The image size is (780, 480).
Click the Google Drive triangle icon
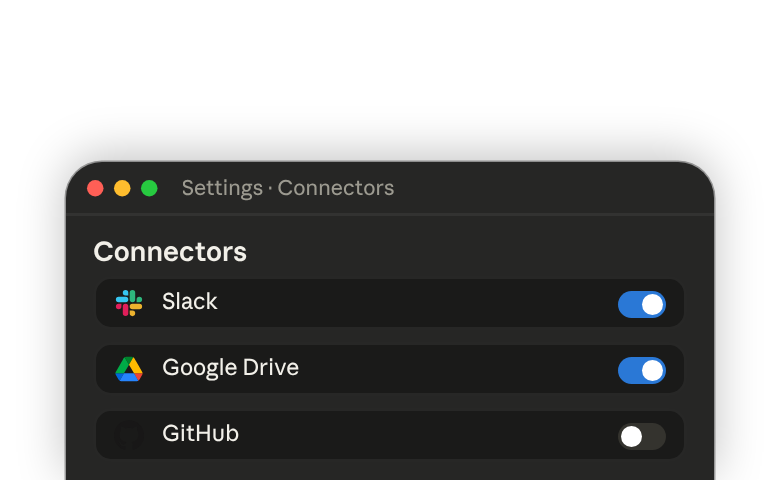pyautogui.click(x=129, y=369)
